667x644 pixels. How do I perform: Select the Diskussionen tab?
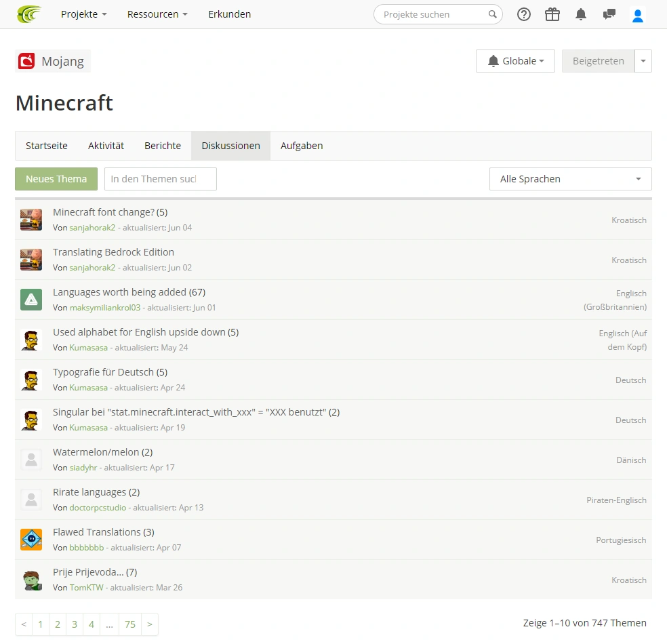230,146
